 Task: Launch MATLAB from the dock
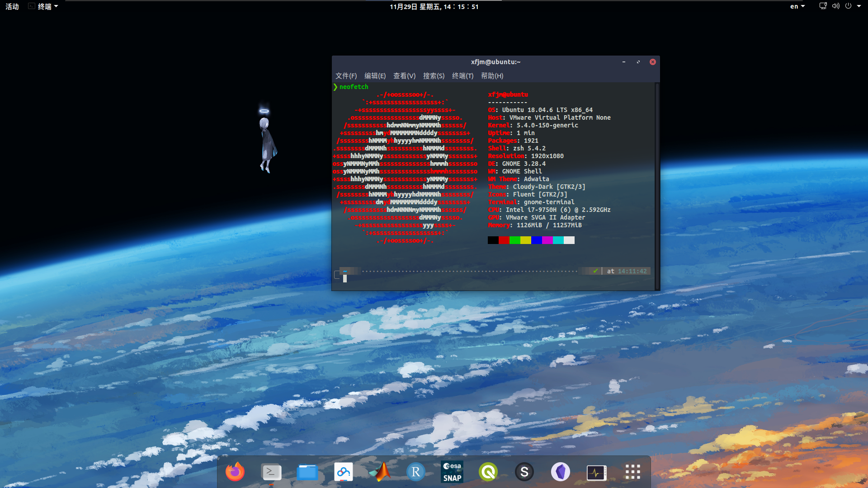point(380,472)
